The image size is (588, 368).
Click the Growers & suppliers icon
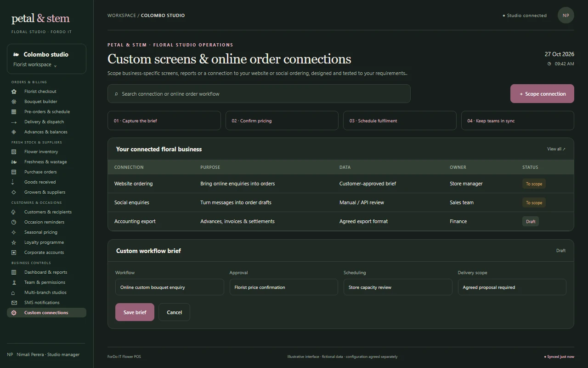tap(14, 192)
